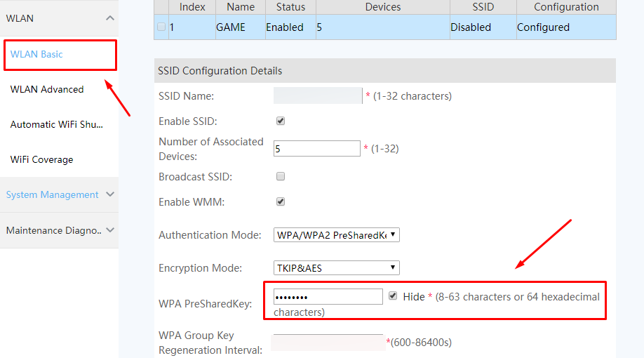Click the SSID Name input field

pyautogui.click(x=318, y=95)
